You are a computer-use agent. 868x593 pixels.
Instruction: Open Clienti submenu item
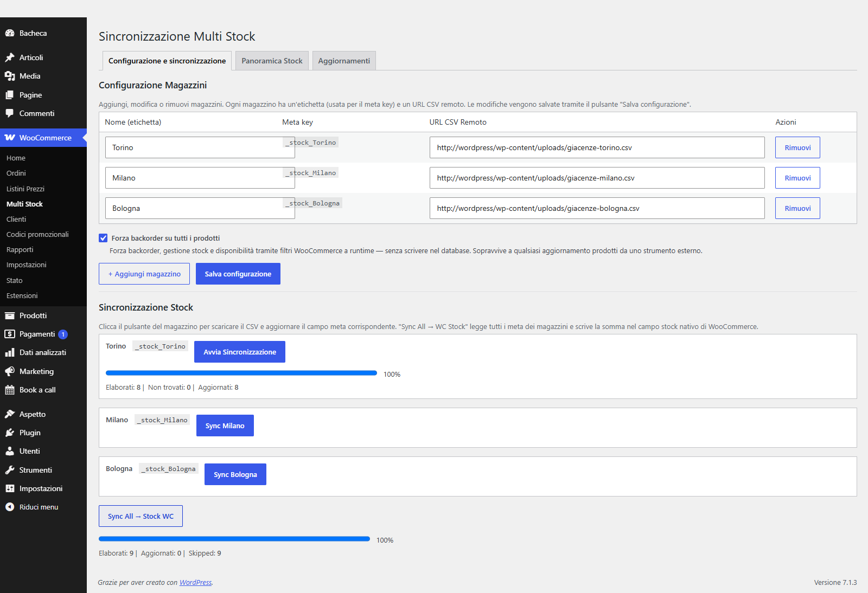tap(16, 219)
